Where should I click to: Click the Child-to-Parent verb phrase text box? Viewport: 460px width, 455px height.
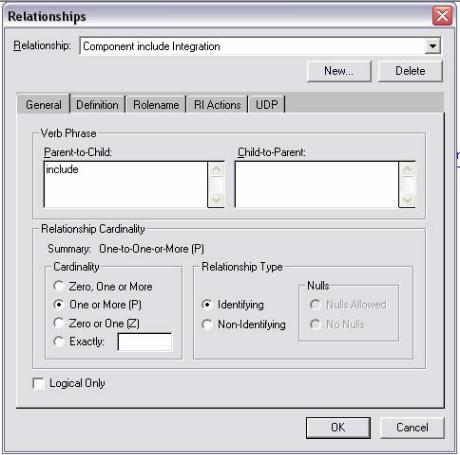(317, 184)
